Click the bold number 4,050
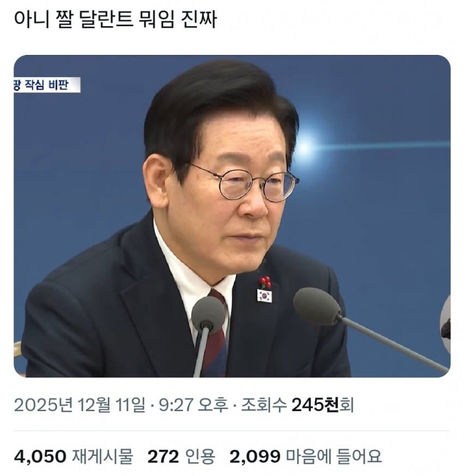Image resolution: width=463 pixels, height=476 pixels. [40, 456]
